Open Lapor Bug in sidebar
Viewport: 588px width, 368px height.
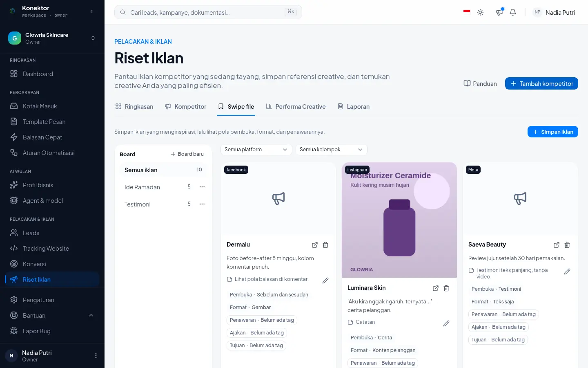52,331
